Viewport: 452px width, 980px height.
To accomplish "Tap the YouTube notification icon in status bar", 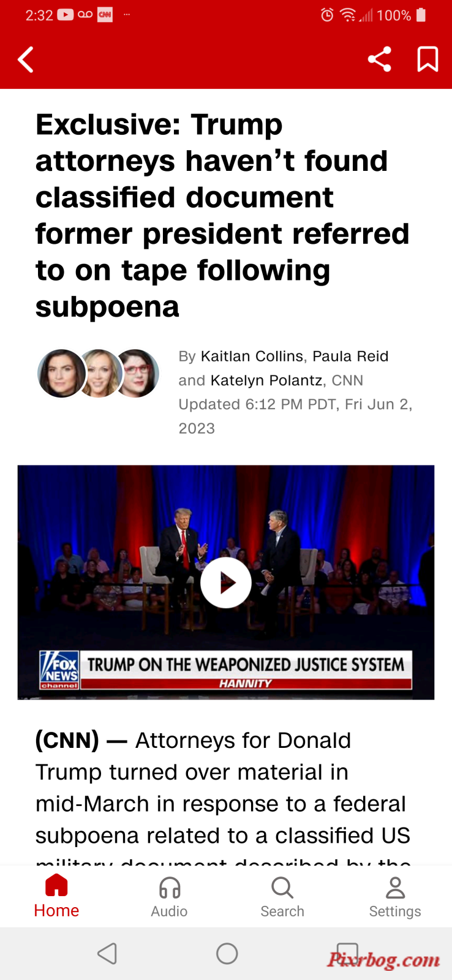I will 66,15.
